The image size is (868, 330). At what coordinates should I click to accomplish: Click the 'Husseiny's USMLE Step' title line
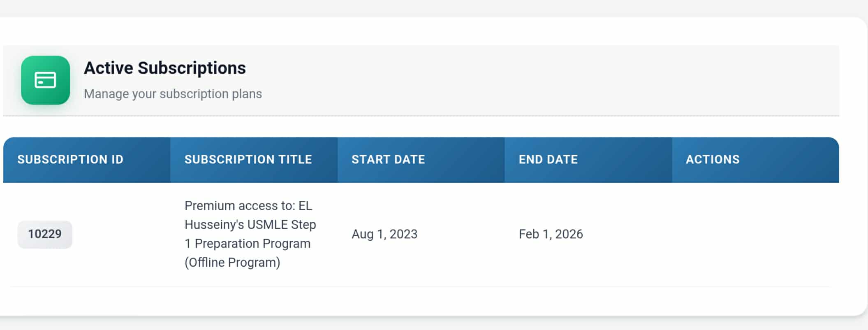[250, 225]
